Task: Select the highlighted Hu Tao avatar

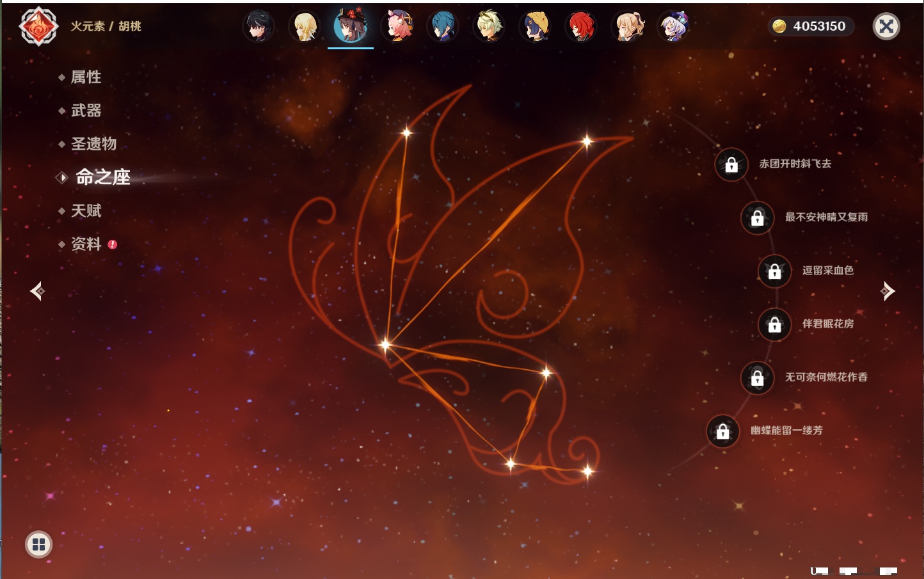Action: coord(351,26)
